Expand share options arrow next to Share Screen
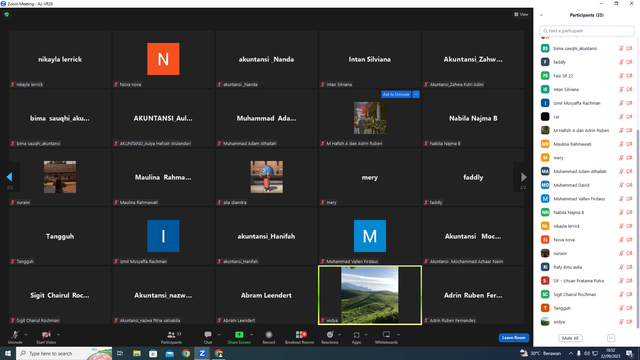 click(251, 335)
